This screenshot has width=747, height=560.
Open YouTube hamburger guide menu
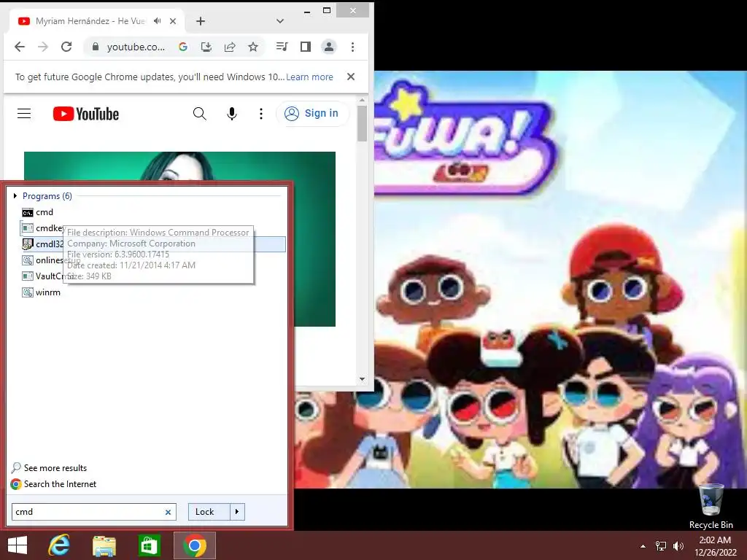click(24, 113)
